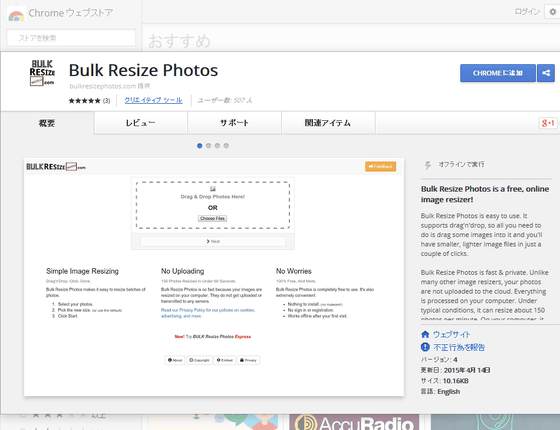Click the 更新日: 2015年4月14日 text
560x430 pixels.
point(455,370)
